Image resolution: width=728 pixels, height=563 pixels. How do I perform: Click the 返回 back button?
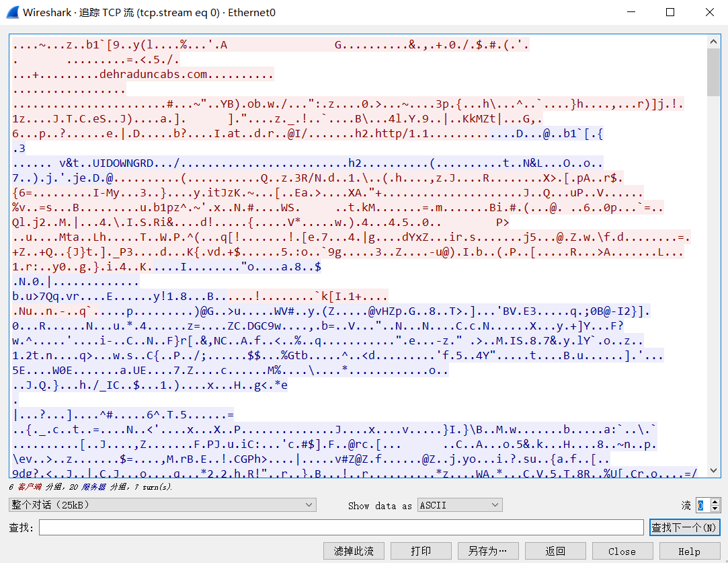pos(555,550)
